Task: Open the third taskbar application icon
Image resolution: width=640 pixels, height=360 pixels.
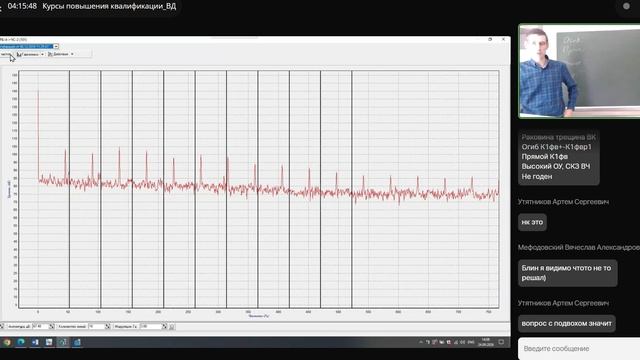Action: [35, 342]
